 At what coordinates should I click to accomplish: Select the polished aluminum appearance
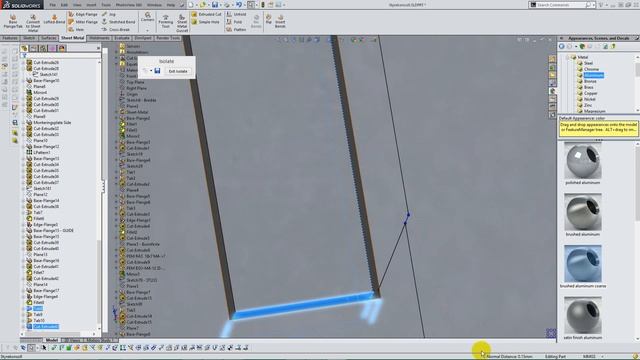click(582, 161)
